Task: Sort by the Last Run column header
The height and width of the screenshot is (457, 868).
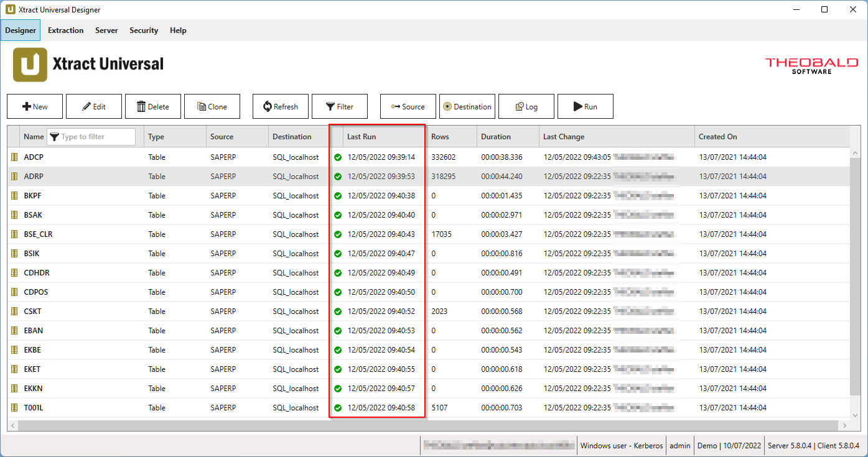Action: [385, 137]
